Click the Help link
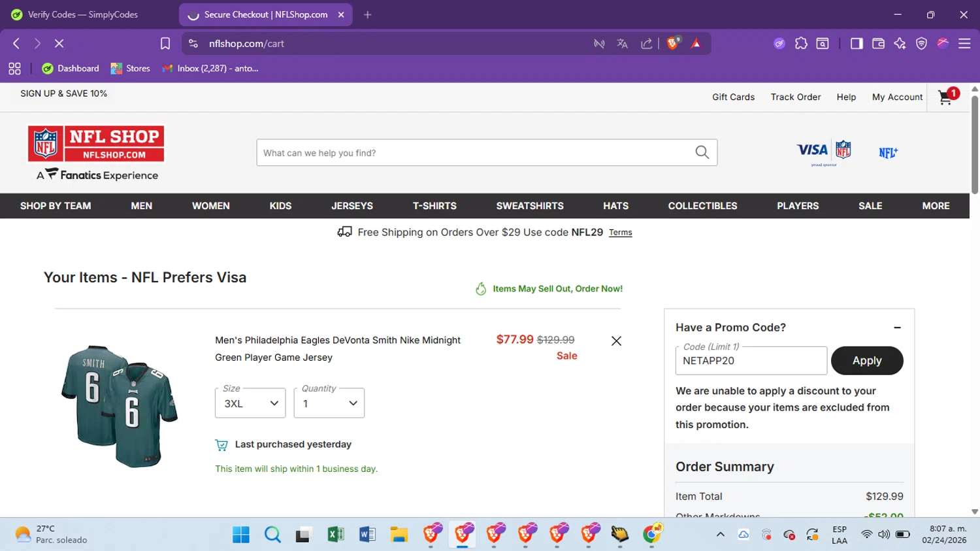This screenshot has height=551, width=980. tap(846, 97)
